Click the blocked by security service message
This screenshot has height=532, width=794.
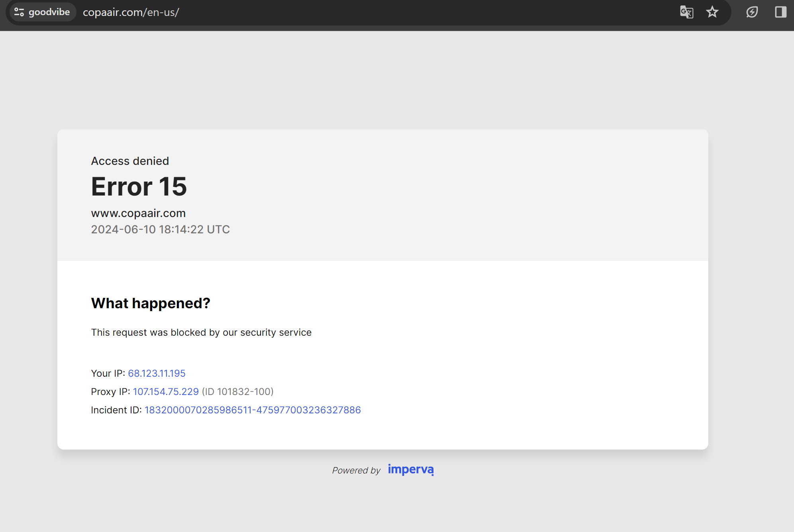coord(201,332)
